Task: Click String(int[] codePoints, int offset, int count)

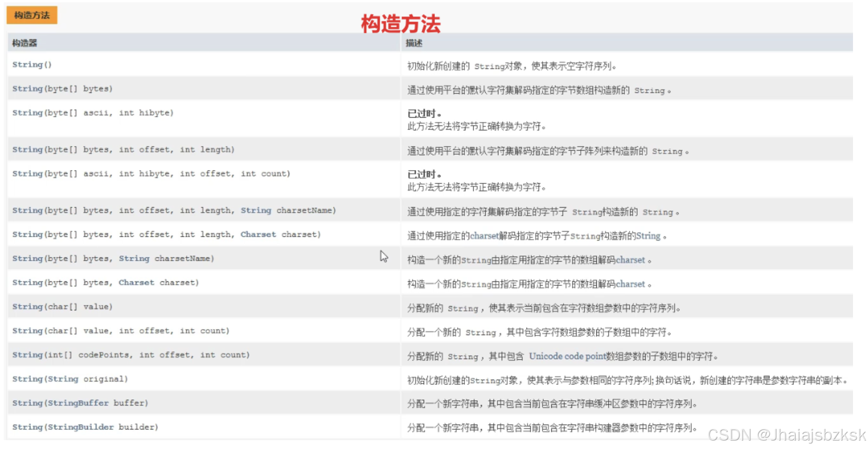Action: (x=131, y=355)
